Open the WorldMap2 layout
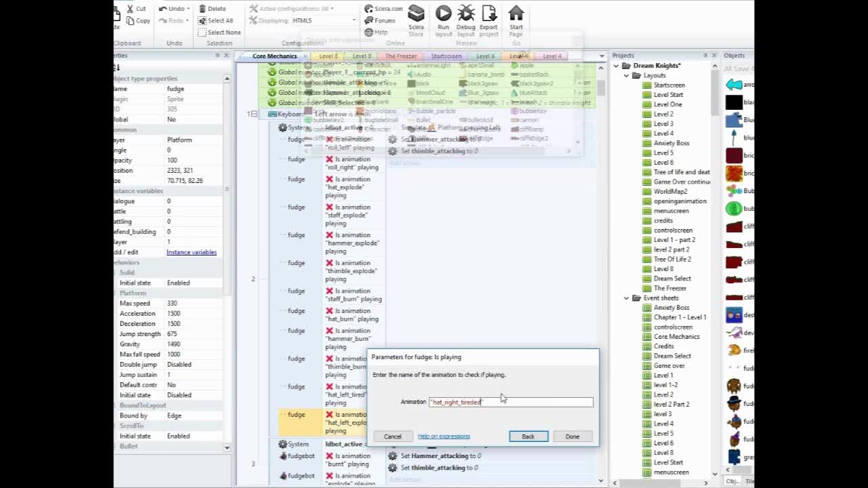This screenshot has width=868, height=488. click(x=671, y=191)
